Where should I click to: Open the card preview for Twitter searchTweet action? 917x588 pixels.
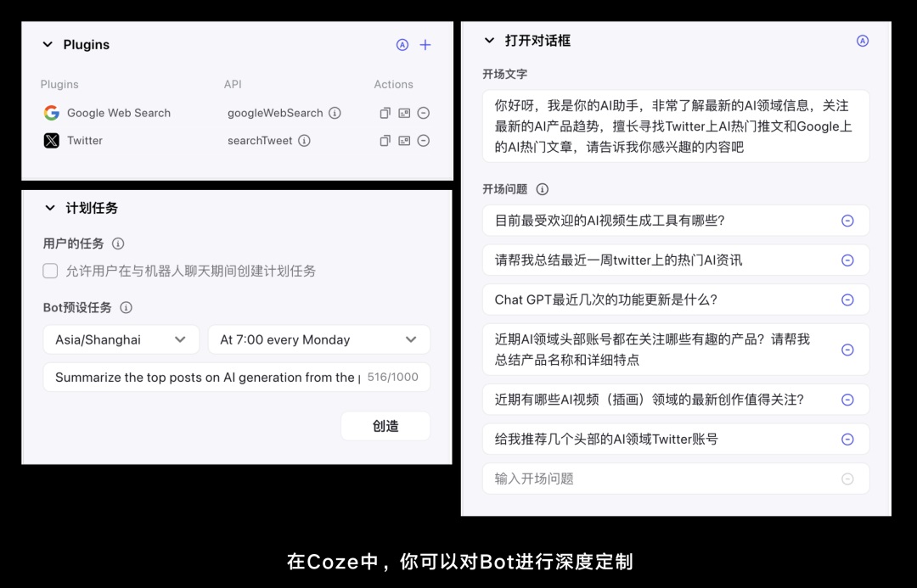pyautogui.click(x=403, y=141)
